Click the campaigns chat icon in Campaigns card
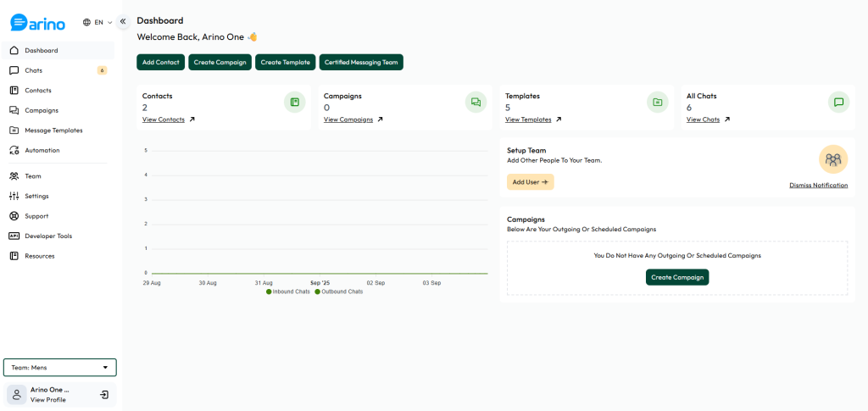This screenshot has width=868, height=411. coord(476,103)
